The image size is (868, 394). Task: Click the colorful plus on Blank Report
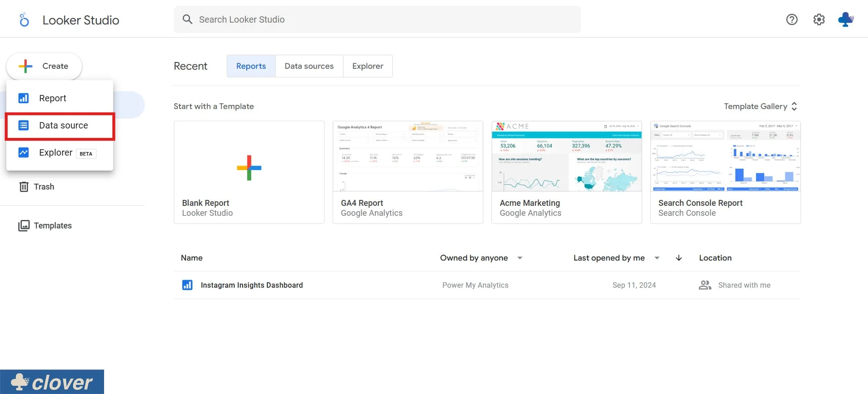[x=249, y=168]
